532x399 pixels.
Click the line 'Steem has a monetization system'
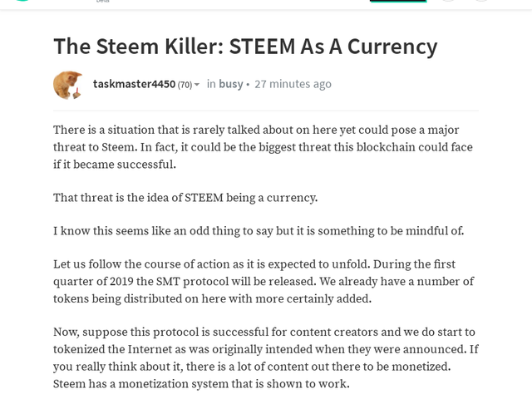click(x=201, y=383)
